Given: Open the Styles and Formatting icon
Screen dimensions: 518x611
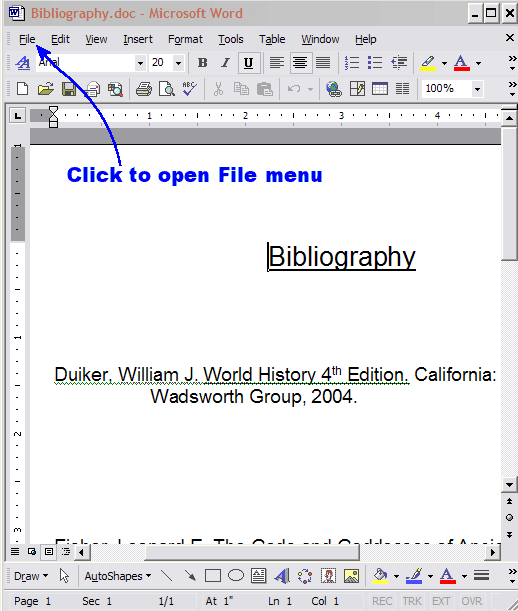Looking at the screenshot, I should click(23, 63).
